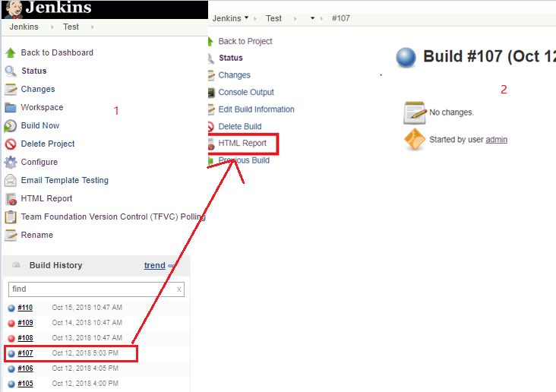This screenshot has width=556, height=392.
Task: Click the red Delete Project icon
Action: [x=11, y=144]
